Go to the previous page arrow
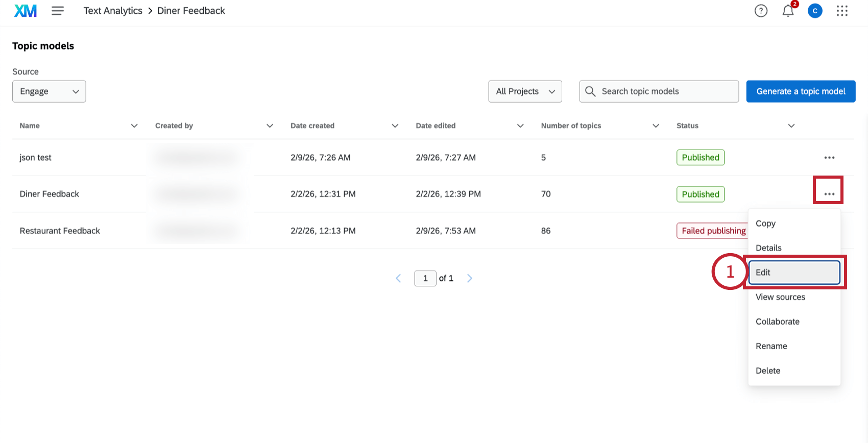This screenshot has width=868, height=443. pyautogui.click(x=398, y=278)
